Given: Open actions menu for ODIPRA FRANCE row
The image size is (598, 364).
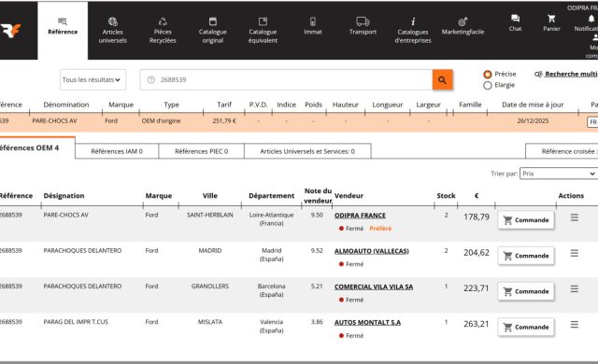Looking at the screenshot, I should coord(575,217).
